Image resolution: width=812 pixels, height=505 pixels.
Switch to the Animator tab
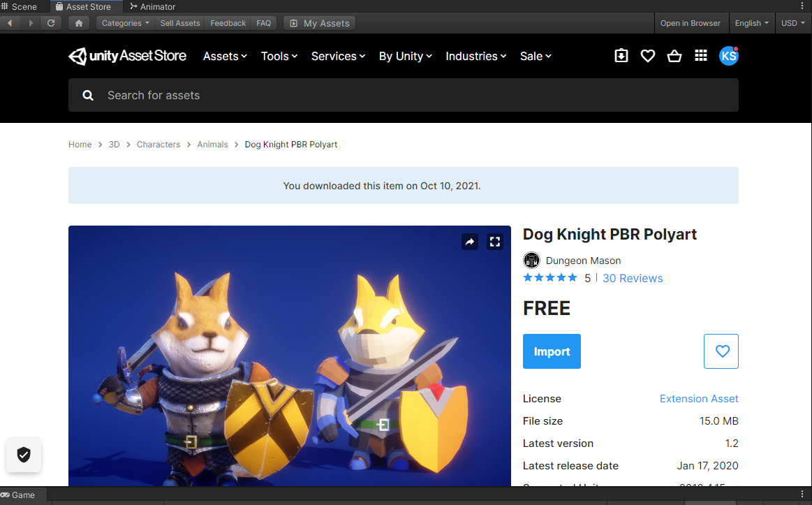(x=153, y=6)
